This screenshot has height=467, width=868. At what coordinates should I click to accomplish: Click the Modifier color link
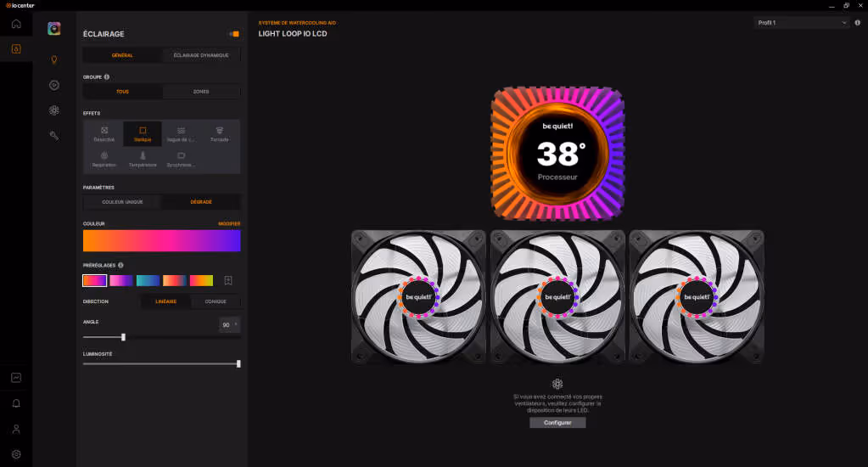(x=229, y=224)
